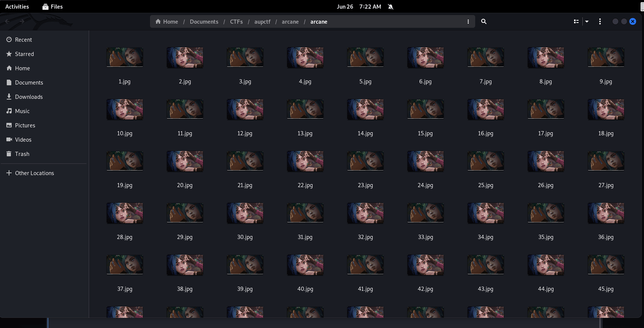Screen dimensions: 644x328
Task: Navigate to Documents in the path bar
Action: click(204, 22)
